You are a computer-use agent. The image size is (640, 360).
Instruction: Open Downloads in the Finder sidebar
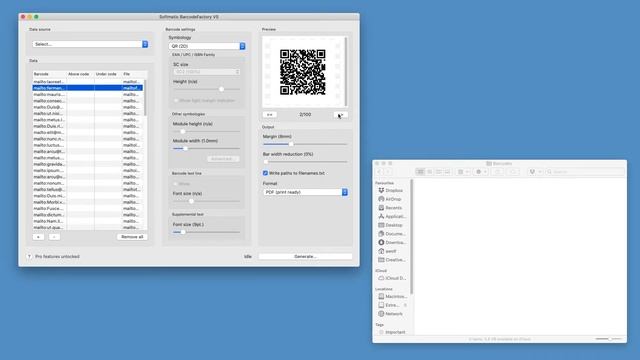click(391, 242)
